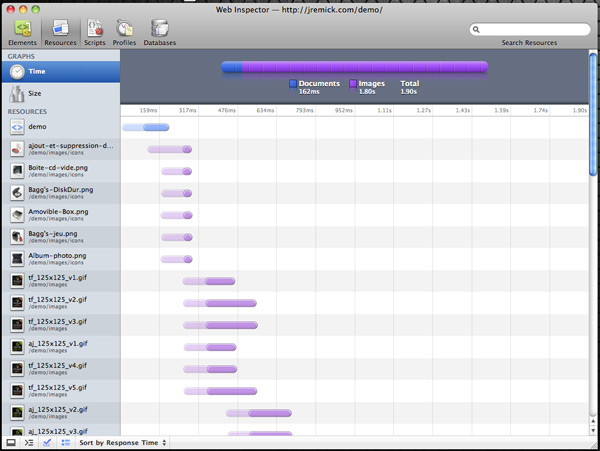600x451 pixels.
Task: Open the Databases panel
Action: pos(160,33)
